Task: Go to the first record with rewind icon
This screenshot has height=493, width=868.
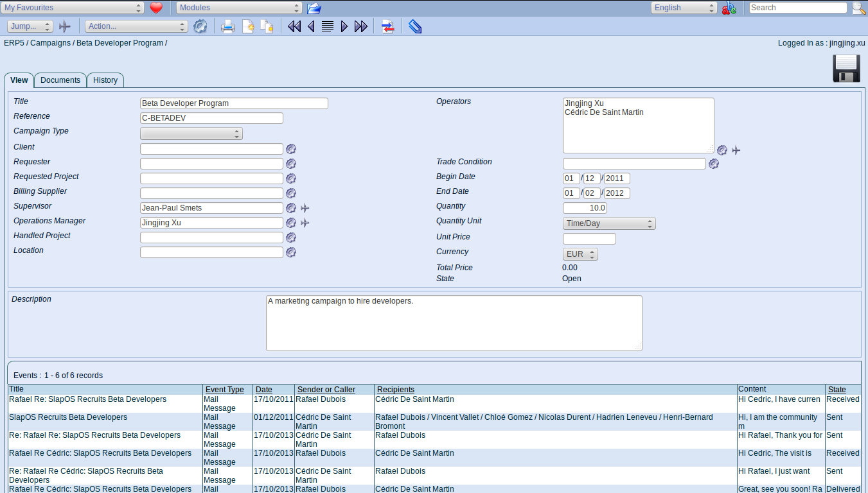Action: tap(294, 26)
